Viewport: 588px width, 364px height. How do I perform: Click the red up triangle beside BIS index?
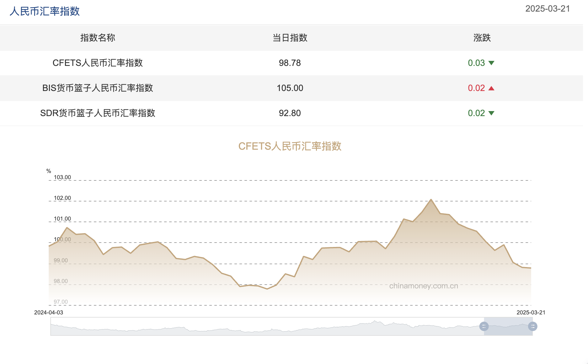(x=491, y=88)
